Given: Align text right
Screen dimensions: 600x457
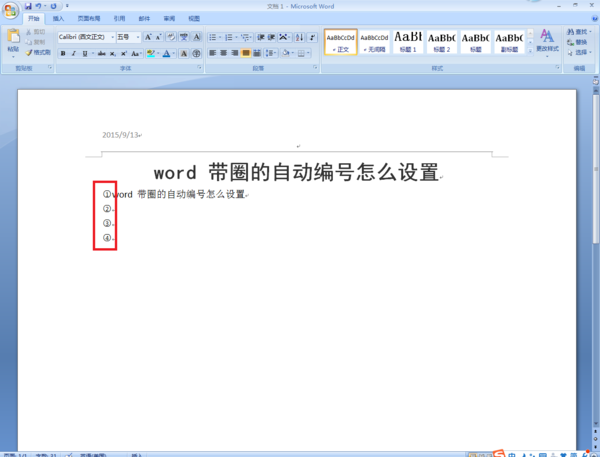Looking at the screenshot, I should tap(235, 53).
